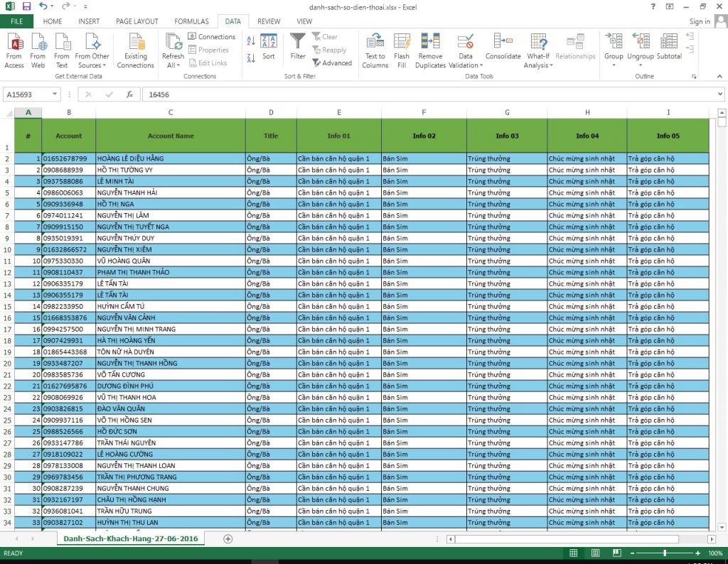The image size is (728, 564).
Task: Click the Sort Z to A icon
Action: coord(251,58)
